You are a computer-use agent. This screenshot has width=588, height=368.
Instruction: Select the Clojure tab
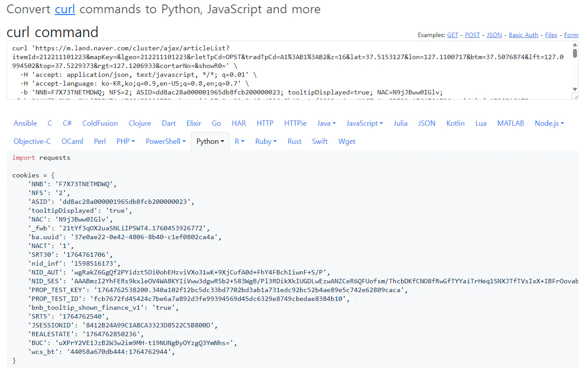point(140,123)
